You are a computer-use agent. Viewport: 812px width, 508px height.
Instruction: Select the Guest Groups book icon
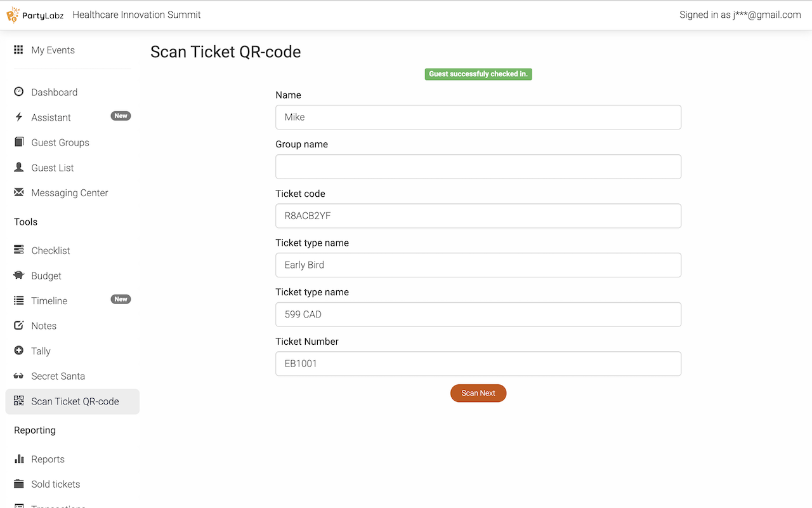19,142
